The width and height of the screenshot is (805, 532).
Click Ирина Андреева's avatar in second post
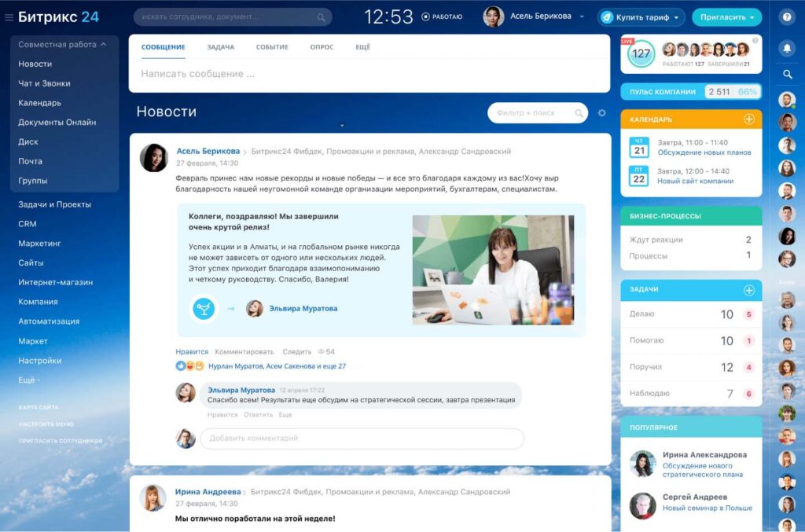point(153,497)
